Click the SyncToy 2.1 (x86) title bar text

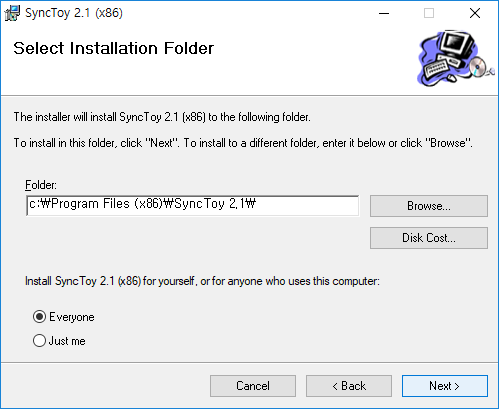[x=74, y=13]
